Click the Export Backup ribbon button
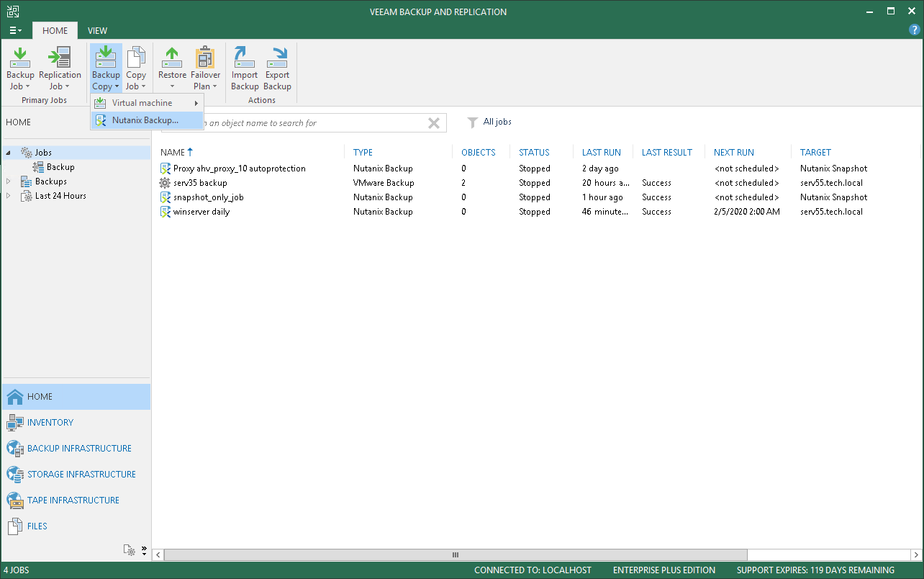The width and height of the screenshot is (924, 579). (277, 69)
